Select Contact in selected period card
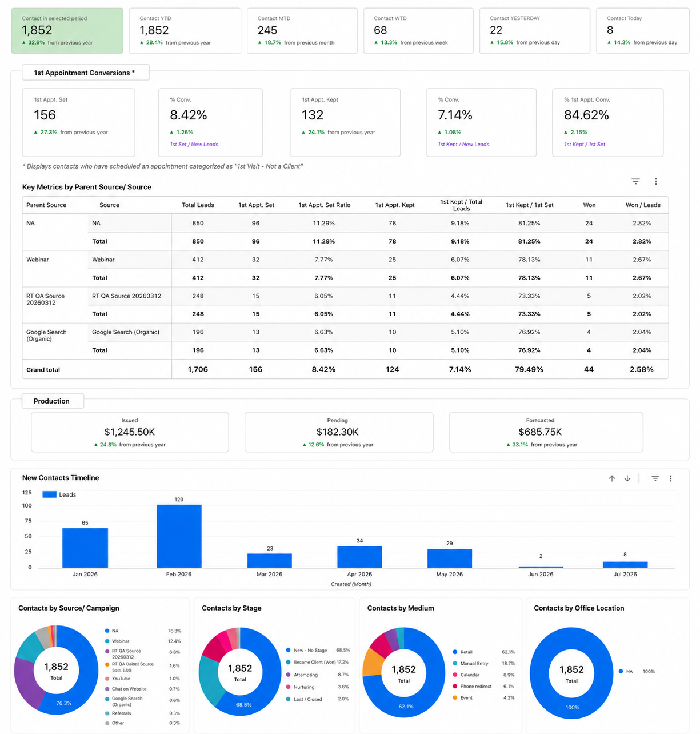700x734 pixels. pyautogui.click(x=67, y=31)
